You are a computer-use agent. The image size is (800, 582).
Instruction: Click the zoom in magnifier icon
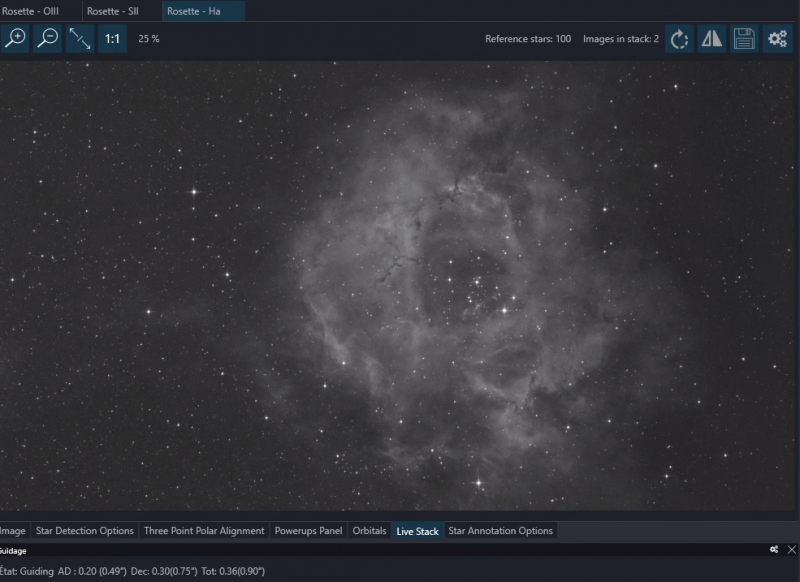click(15, 38)
